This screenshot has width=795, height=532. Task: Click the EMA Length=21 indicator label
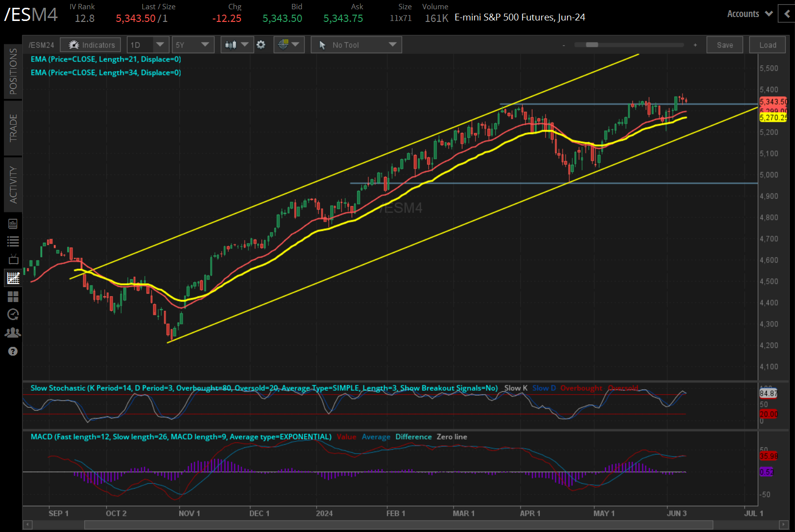tap(106, 59)
